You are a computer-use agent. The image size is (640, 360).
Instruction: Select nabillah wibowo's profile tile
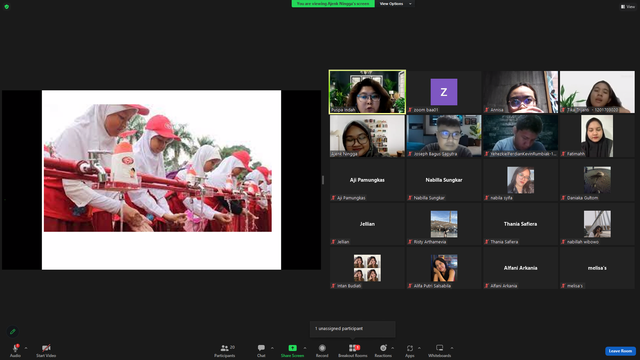pyautogui.click(x=597, y=224)
